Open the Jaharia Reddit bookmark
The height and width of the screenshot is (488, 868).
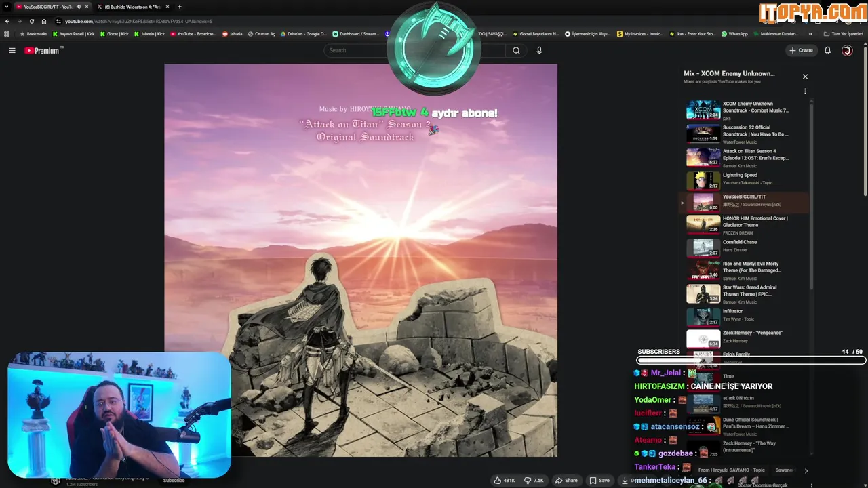click(233, 33)
